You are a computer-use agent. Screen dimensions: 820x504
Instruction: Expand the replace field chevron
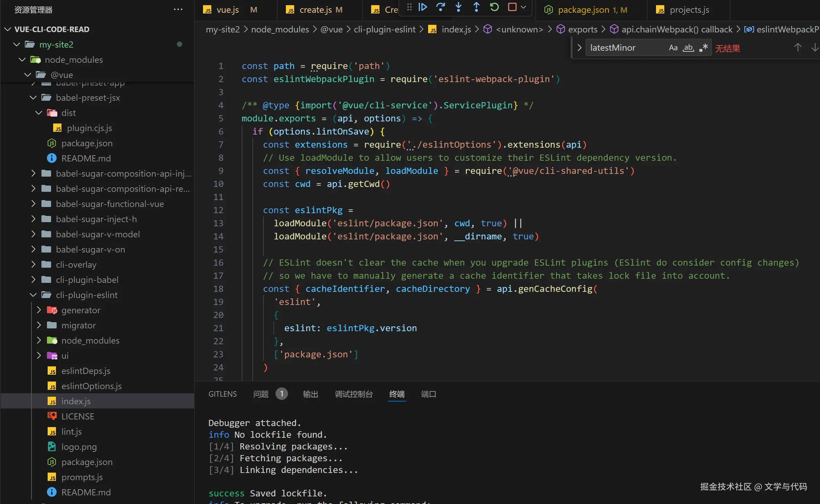click(x=580, y=48)
